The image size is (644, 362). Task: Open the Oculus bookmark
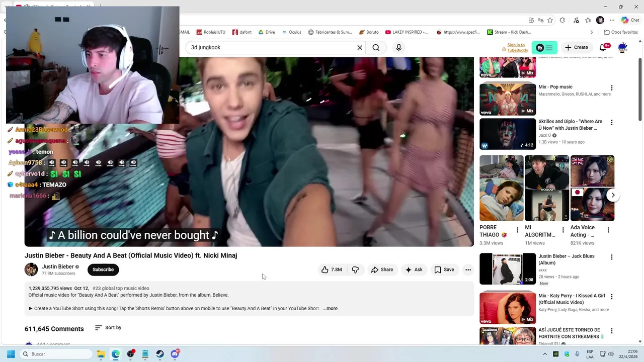point(291,32)
